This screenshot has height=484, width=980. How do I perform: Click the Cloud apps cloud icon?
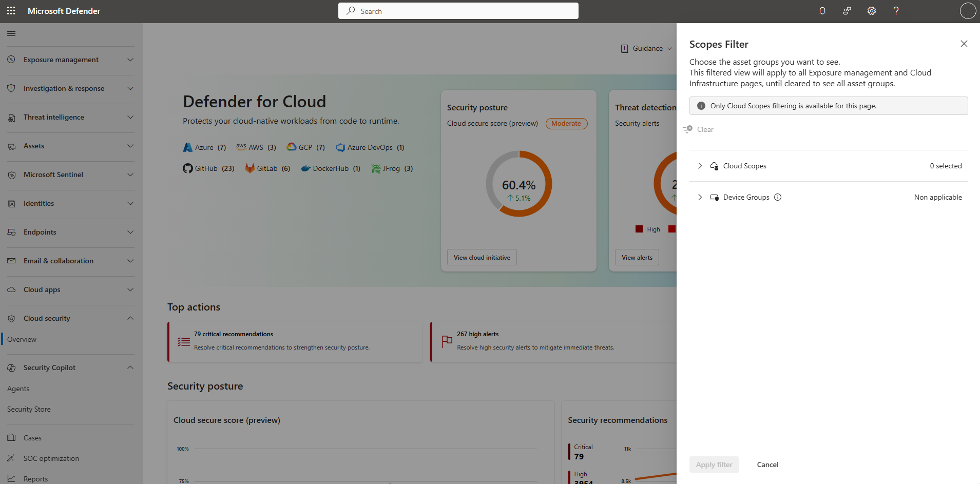click(11, 289)
